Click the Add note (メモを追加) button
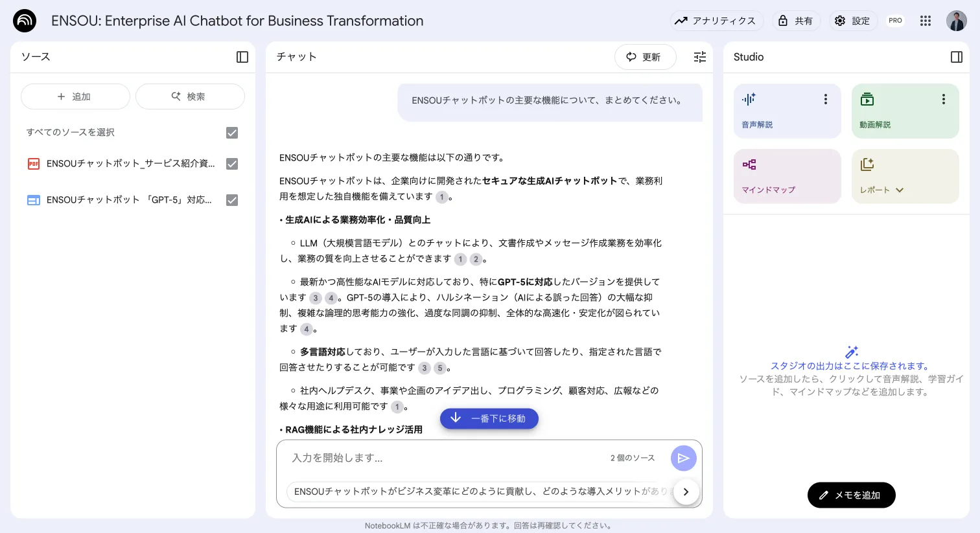Viewport: 980px width, 533px height. coord(852,495)
